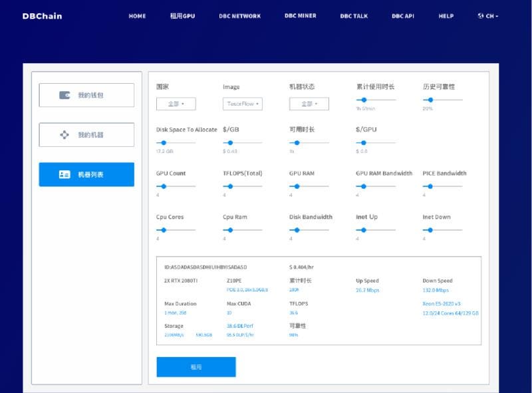Click the list icon in 机器列表

click(65, 174)
